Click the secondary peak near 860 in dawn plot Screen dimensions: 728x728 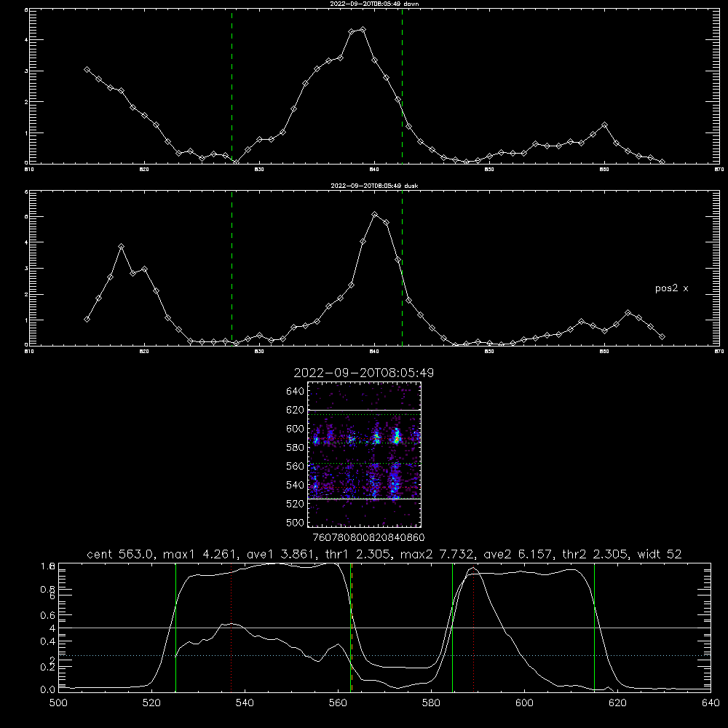(604, 125)
